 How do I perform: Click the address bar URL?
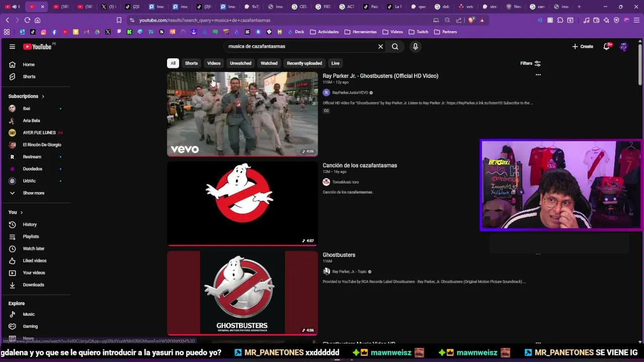[205, 20]
